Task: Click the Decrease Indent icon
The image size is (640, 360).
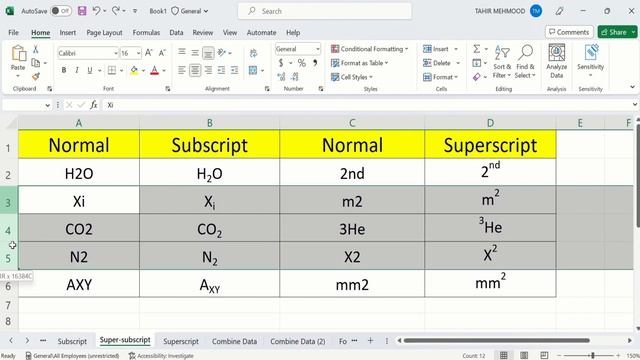Action: click(x=221, y=70)
